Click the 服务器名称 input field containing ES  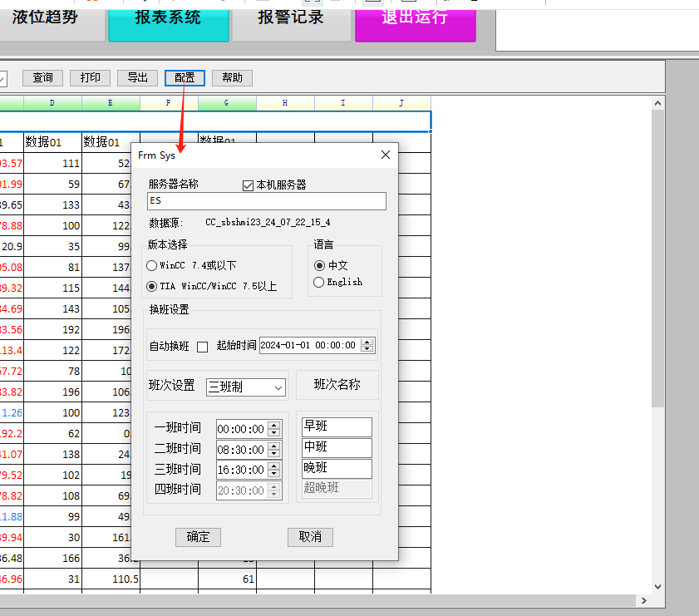tap(266, 201)
